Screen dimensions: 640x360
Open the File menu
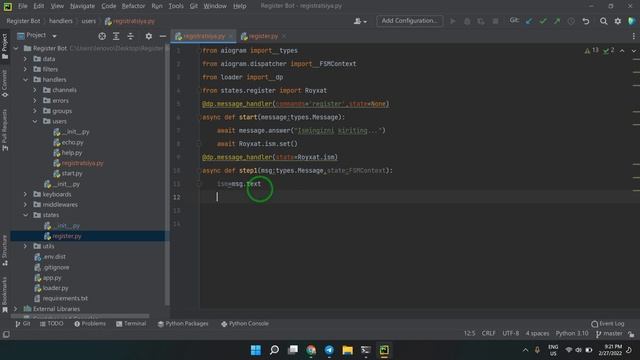pos(22,6)
